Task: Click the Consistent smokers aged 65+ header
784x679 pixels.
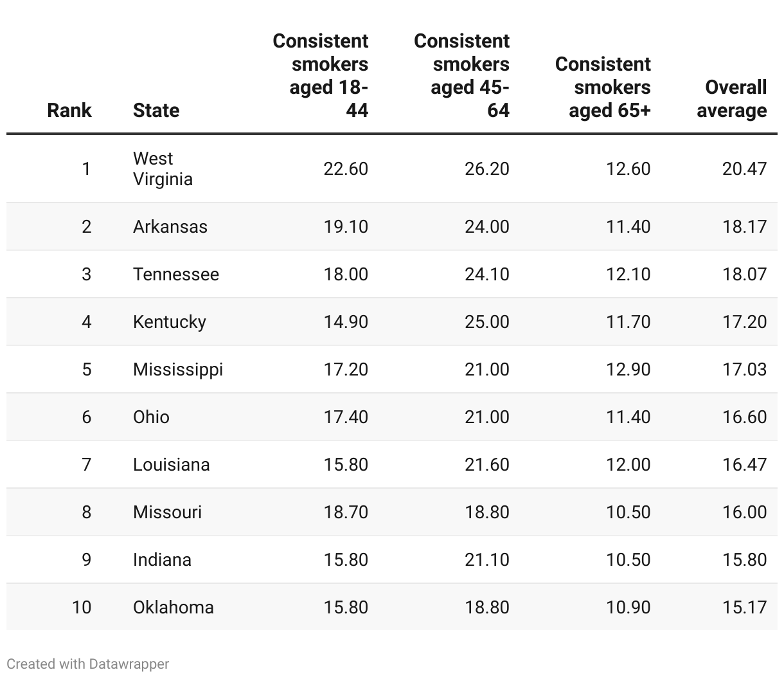Action: 603,87
